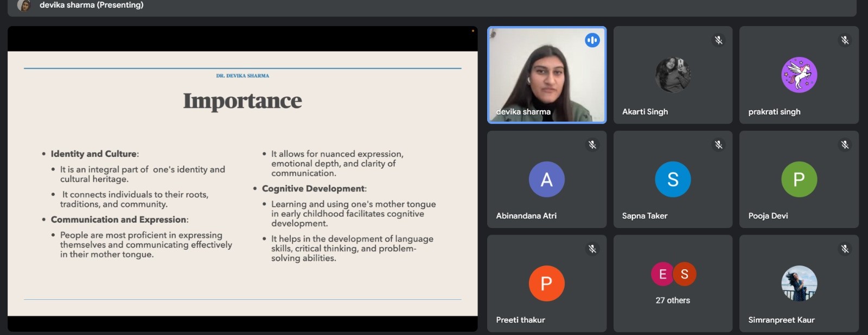Click the presented slide 'Importance'
Screen dimensions: 868x335
coord(242,184)
